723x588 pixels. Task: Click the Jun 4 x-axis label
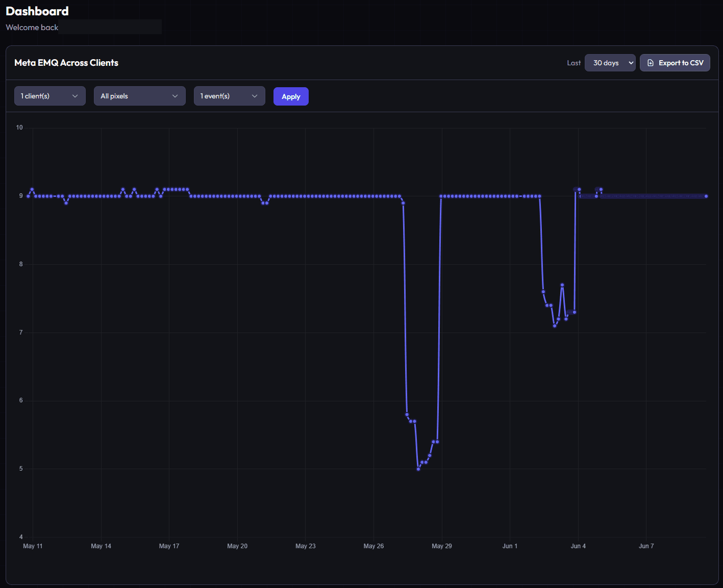578,546
